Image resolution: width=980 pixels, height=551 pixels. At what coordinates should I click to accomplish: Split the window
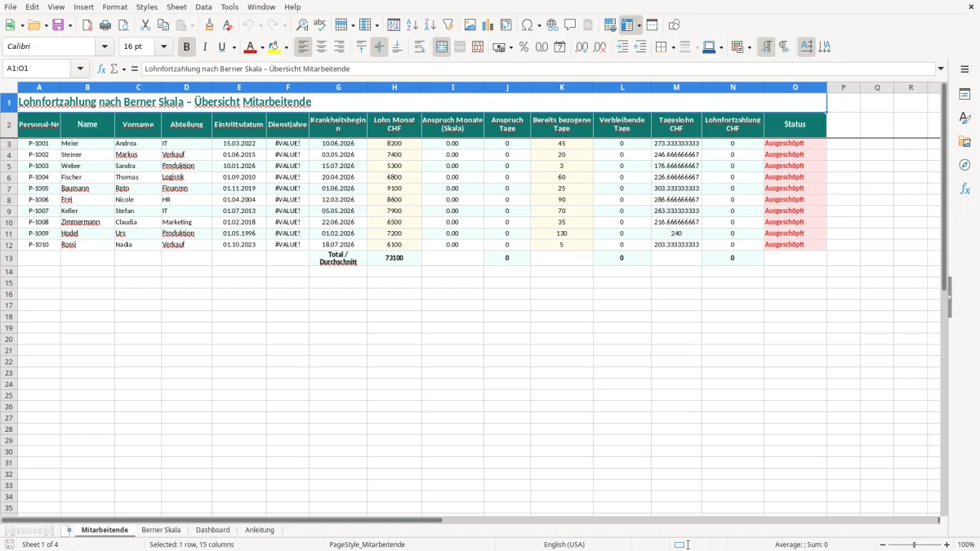coord(653,25)
